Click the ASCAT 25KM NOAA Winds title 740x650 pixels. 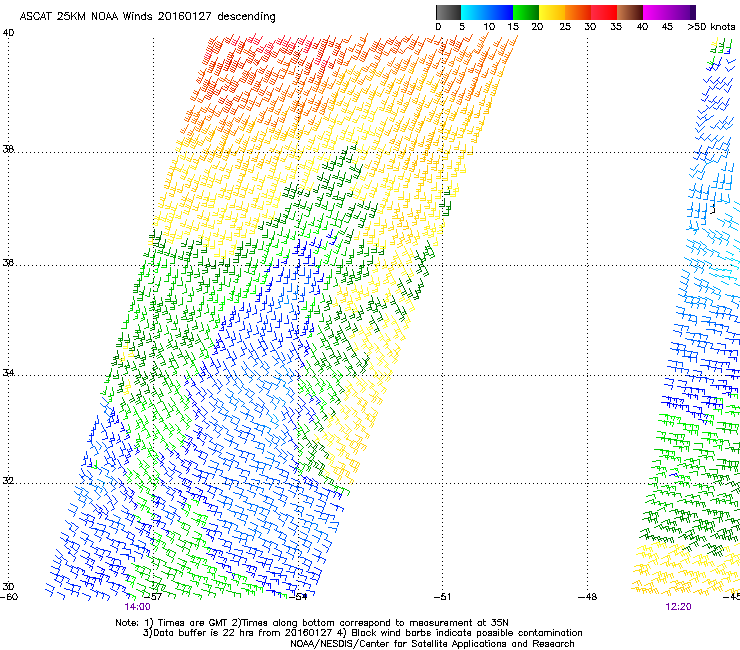tap(147, 16)
